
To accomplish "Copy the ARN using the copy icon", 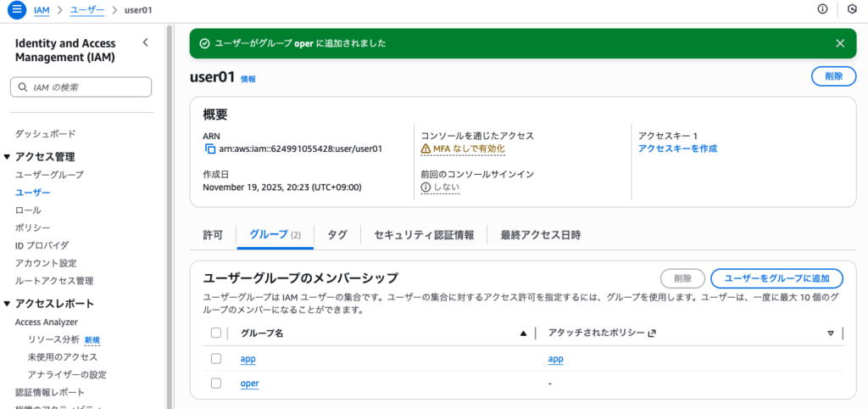I will tap(210, 148).
